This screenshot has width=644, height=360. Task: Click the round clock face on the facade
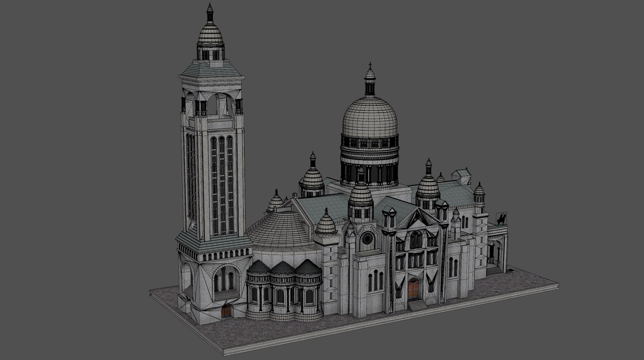tap(367, 239)
